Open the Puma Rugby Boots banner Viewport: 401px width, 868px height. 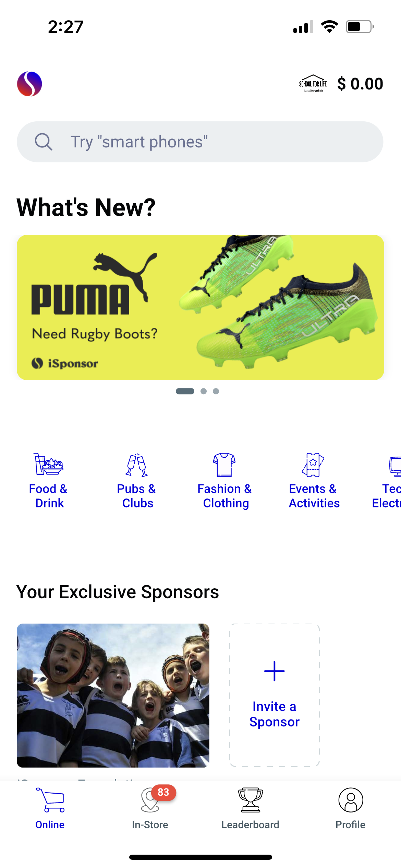200,307
